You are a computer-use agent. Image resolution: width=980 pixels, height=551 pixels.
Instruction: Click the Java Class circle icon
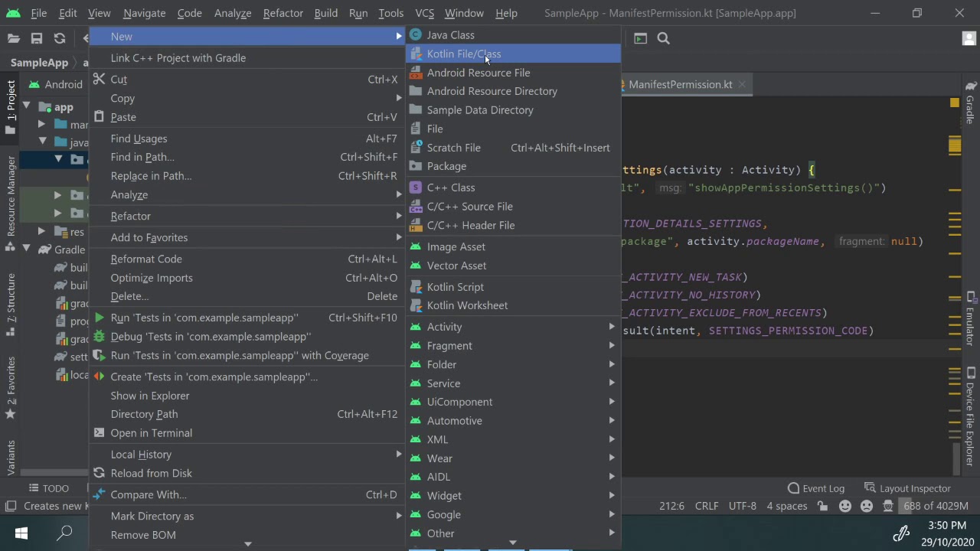click(416, 34)
